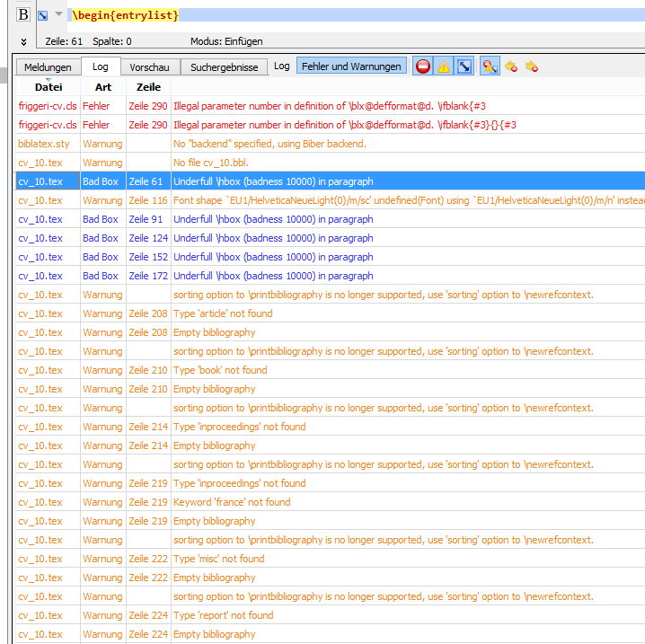The width and height of the screenshot is (645, 644).
Task: Select the Type 'report' not found warning
Action: click(x=331, y=615)
